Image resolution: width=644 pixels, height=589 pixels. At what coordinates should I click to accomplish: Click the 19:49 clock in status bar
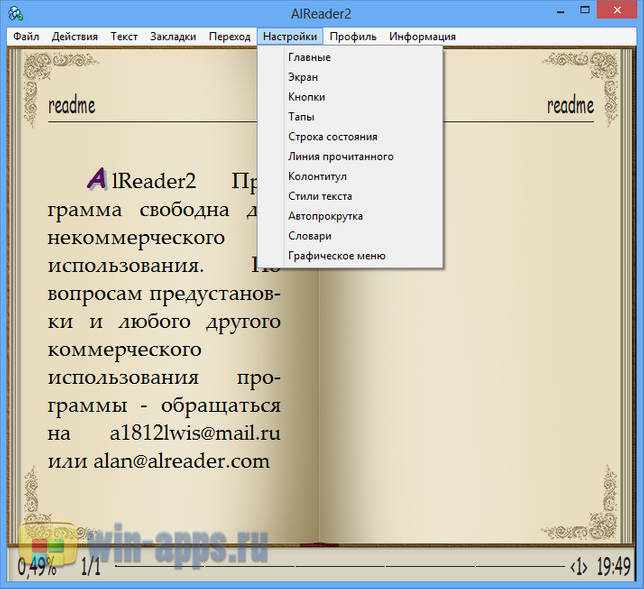614,567
